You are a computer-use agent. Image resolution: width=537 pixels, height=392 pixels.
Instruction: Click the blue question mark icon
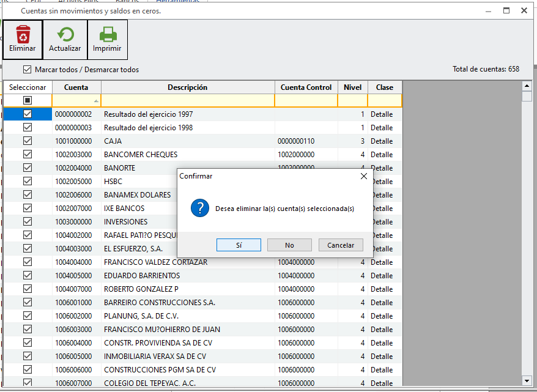pos(200,208)
